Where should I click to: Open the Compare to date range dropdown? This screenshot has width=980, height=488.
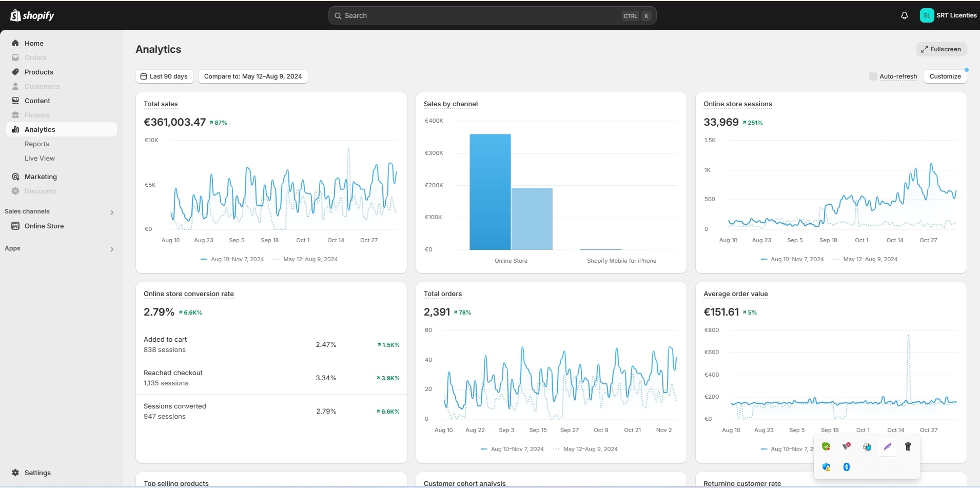(253, 76)
